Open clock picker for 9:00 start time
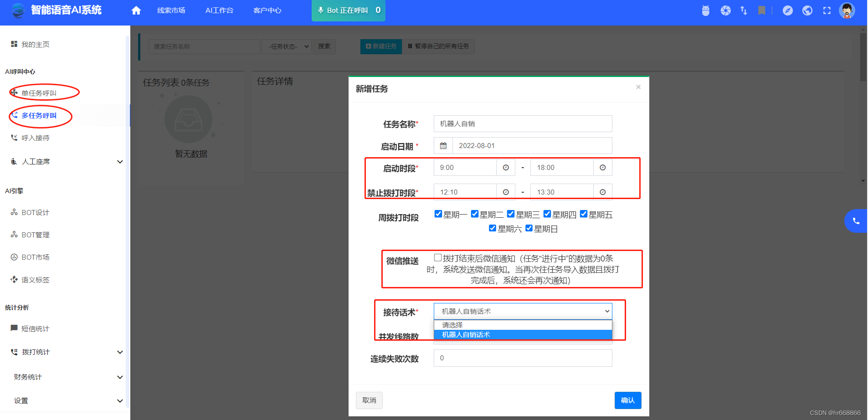The width and height of the screenshot is (868, 420). click(505, 168)
